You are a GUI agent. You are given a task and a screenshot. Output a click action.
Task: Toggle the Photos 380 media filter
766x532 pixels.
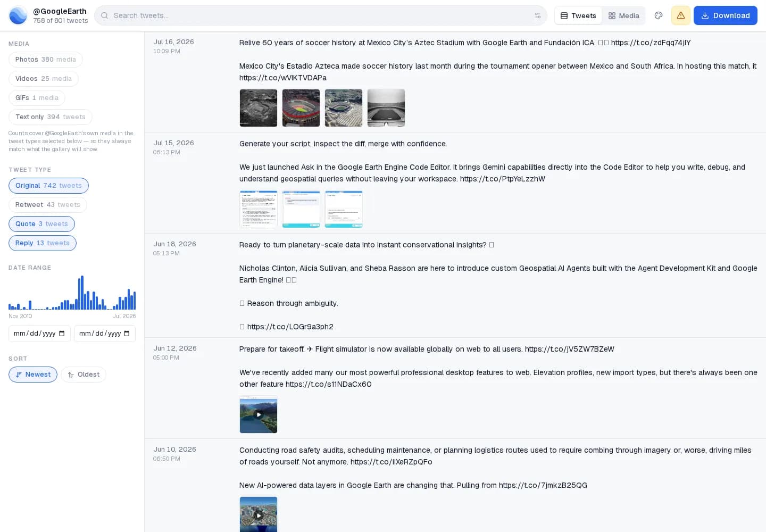(46, 60)
